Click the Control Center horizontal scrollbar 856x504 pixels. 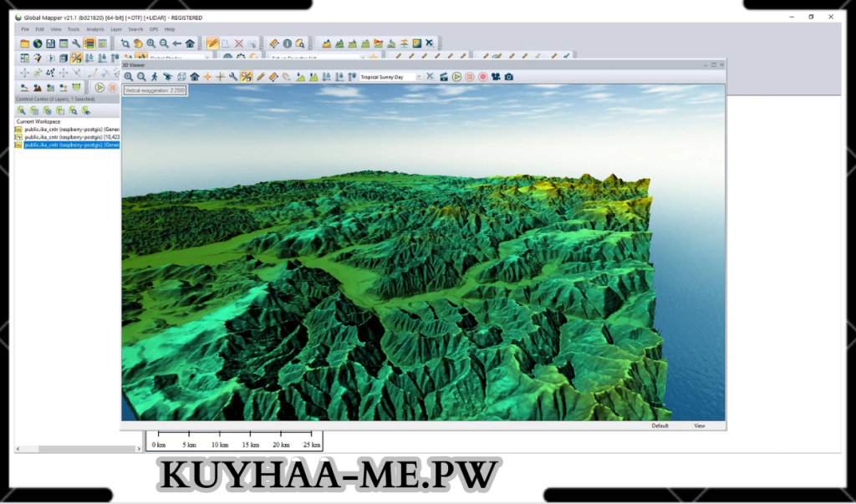(x=78, y=449)
